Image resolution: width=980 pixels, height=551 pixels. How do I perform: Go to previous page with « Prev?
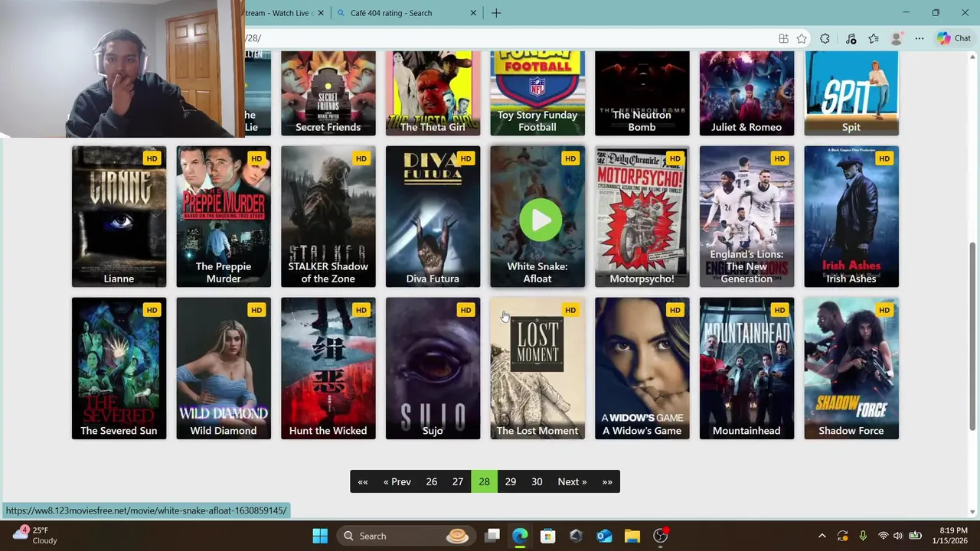(x=397, y=481)
